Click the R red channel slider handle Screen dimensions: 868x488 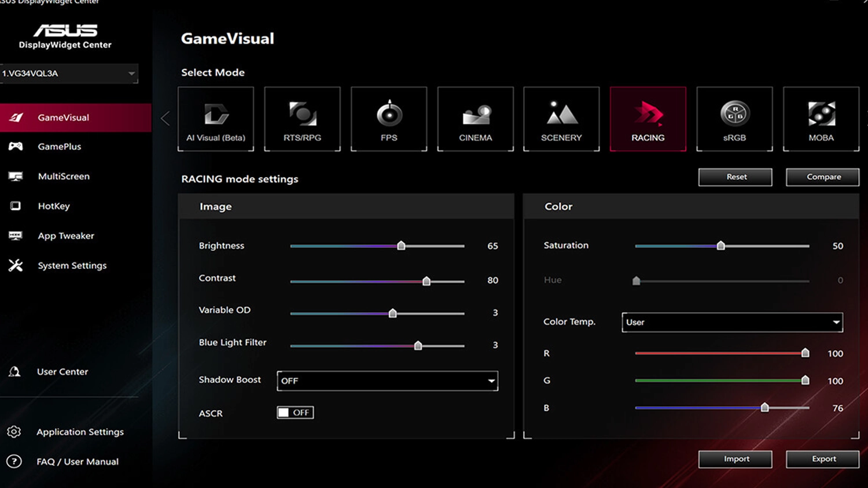(x=805, y=353)
